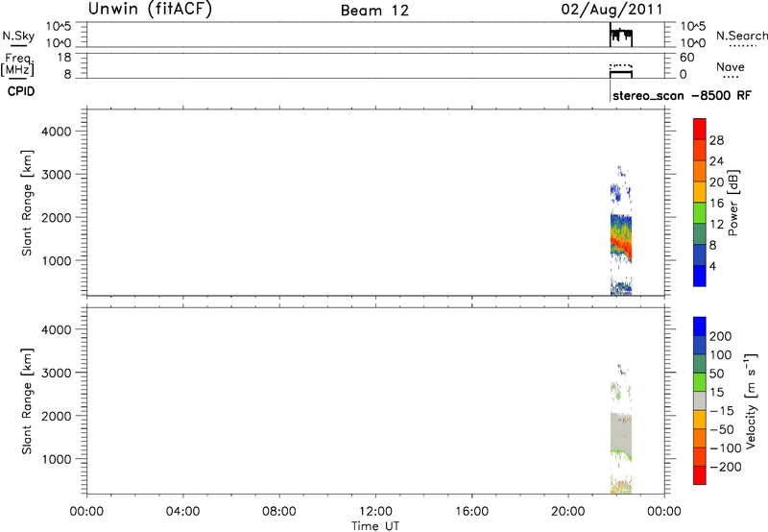Click the '200' velocity scale value
Image resolution: width=768 pixels, height=532 pixels.
[721, 336]
